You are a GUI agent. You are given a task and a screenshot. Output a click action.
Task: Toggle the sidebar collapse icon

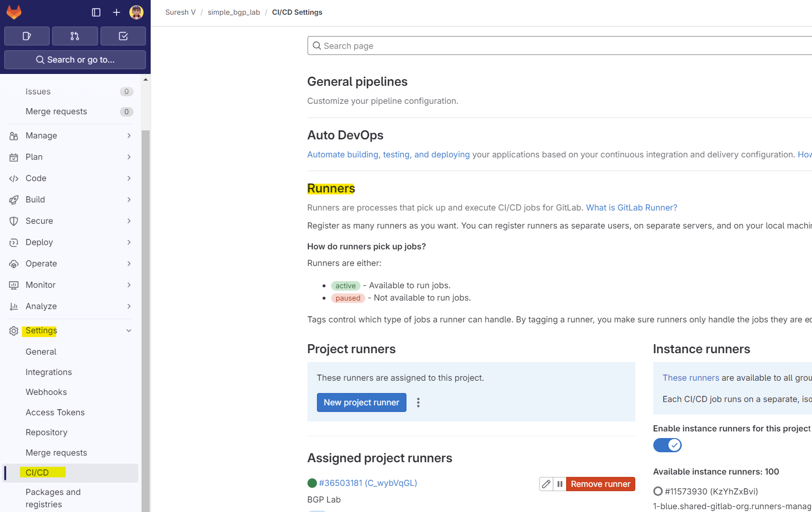(96, 12)
